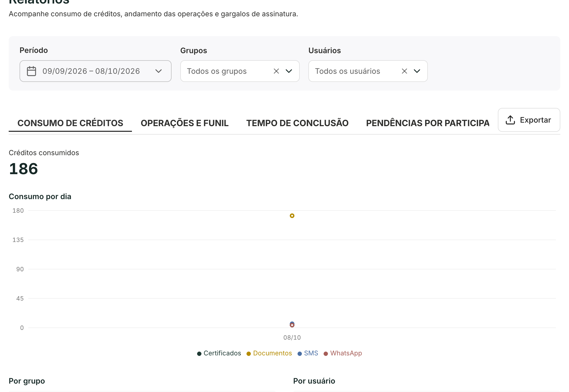Click the 186 credits consumed value

[23, 169]
